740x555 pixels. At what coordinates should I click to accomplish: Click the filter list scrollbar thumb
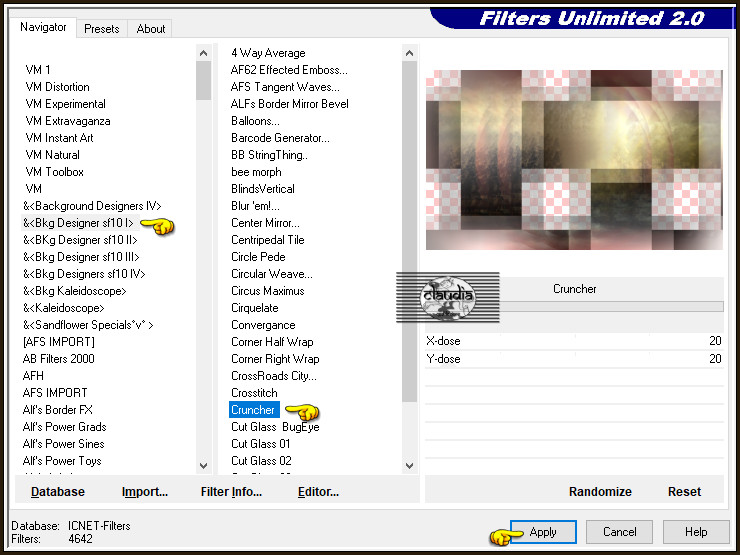tap(409, 232)
